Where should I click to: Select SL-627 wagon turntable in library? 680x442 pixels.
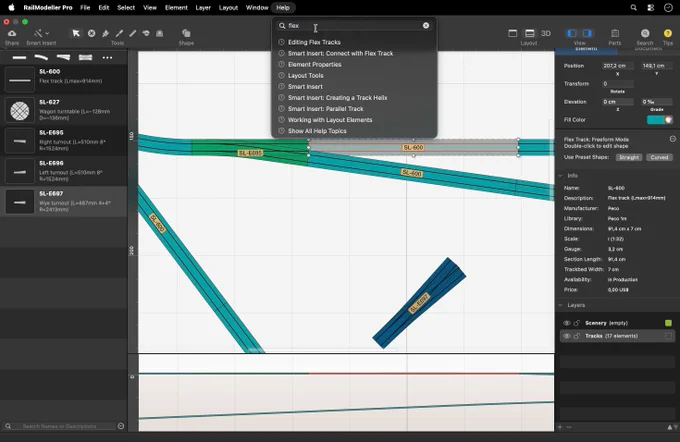coord(64,110)
